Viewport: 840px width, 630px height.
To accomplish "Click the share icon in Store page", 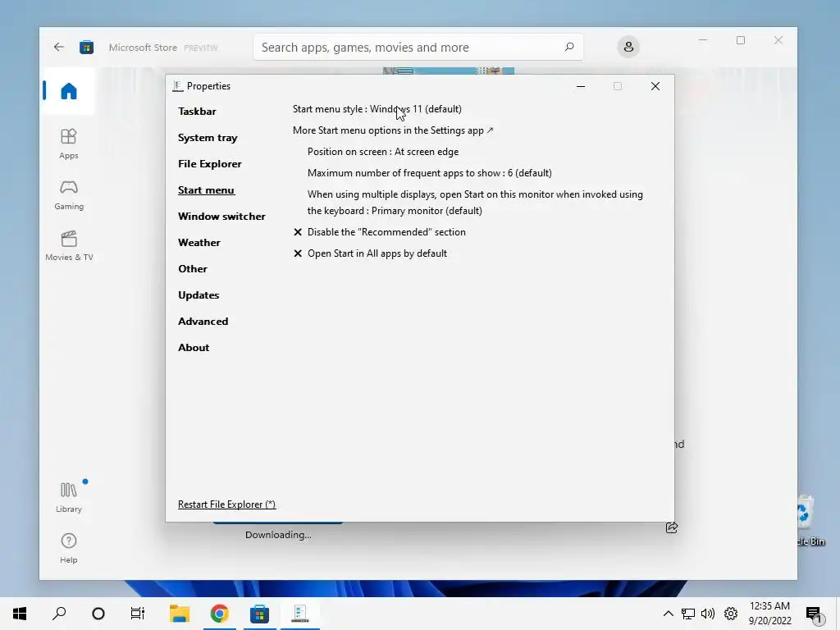I will 671,527.
